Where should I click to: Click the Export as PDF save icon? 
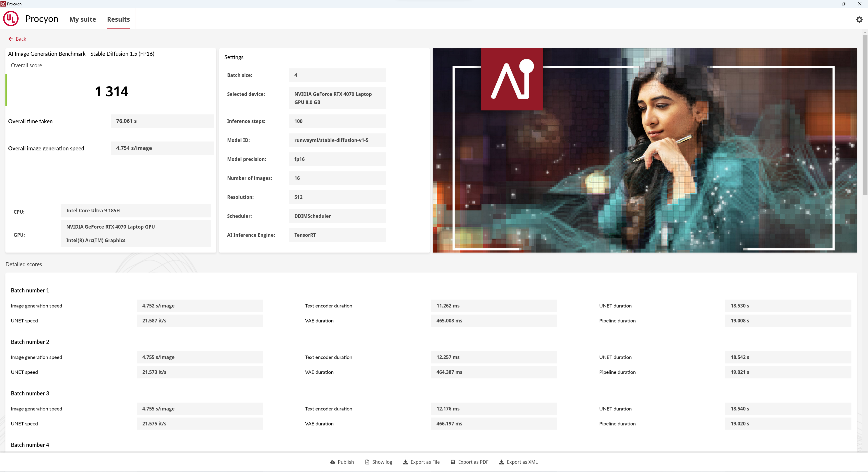(x=453, y=462)
